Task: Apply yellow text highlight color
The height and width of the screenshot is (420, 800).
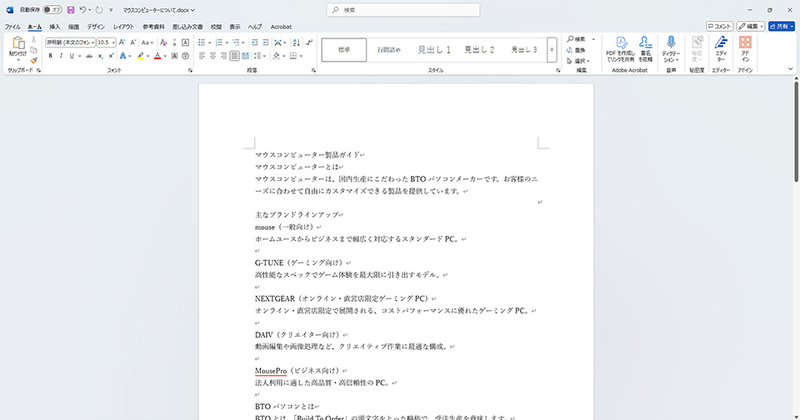Action: coord(140,56)
